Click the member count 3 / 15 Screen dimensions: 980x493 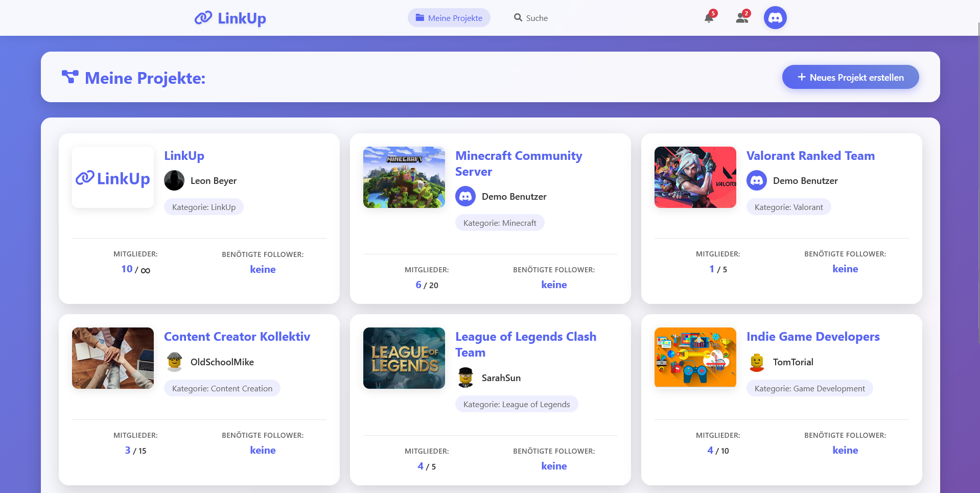(x=135, y=451)
